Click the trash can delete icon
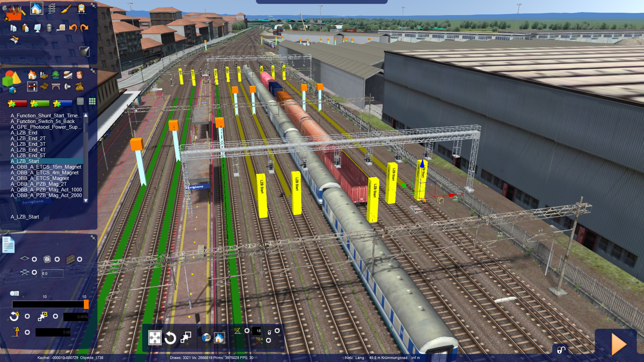Image resolution: width=644 pixels, height=362 pixels. click(49, 28)
